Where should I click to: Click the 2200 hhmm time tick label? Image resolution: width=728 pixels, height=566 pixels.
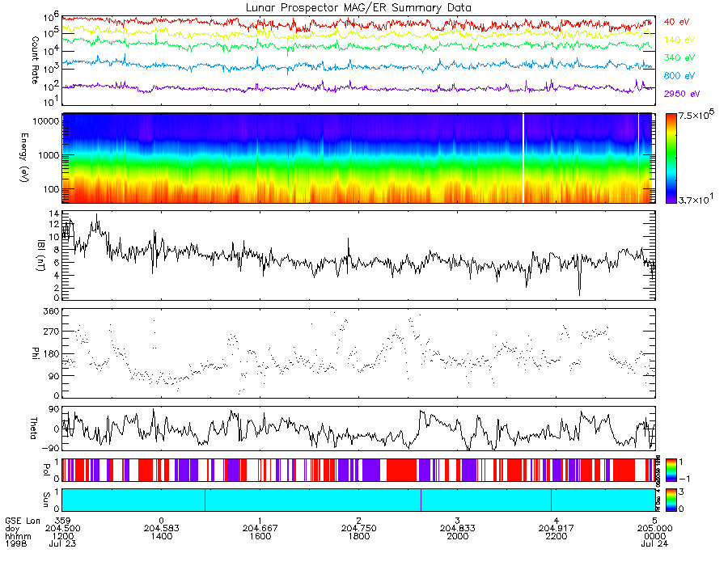(x=557, y=536)
